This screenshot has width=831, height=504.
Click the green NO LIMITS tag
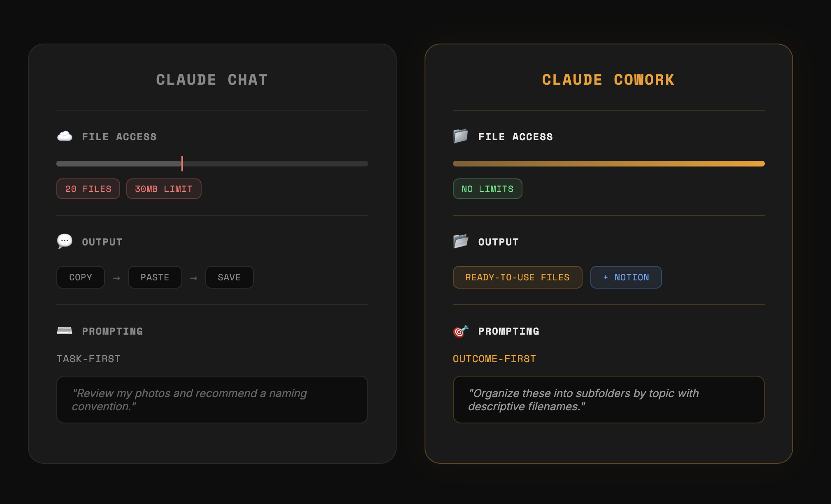[x=487, y=189]
